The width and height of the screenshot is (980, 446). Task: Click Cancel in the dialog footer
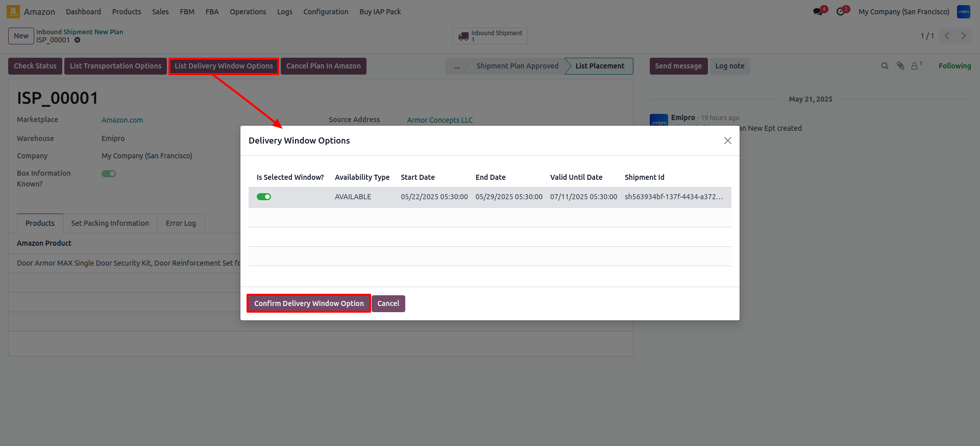[388, 303]
